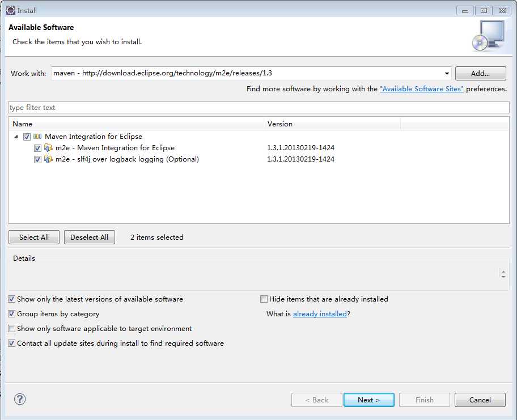This screenshot has height=420, width=517.
Task: Click the Name column header
Action: click(136, 124)
